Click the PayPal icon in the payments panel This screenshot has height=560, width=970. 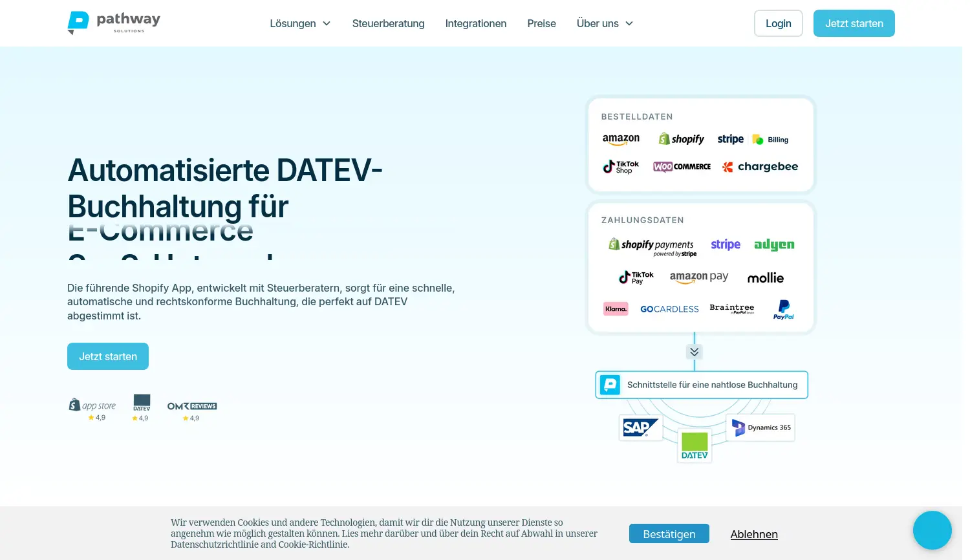(x=783, y=309)
